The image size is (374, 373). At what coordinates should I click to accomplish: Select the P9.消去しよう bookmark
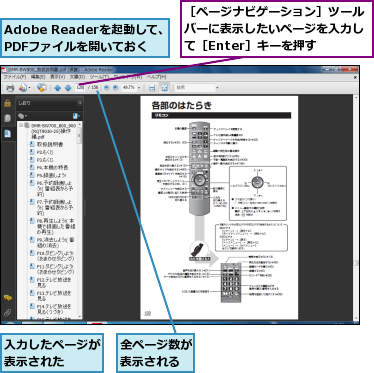pyautogui.click(x=56, y=242)
